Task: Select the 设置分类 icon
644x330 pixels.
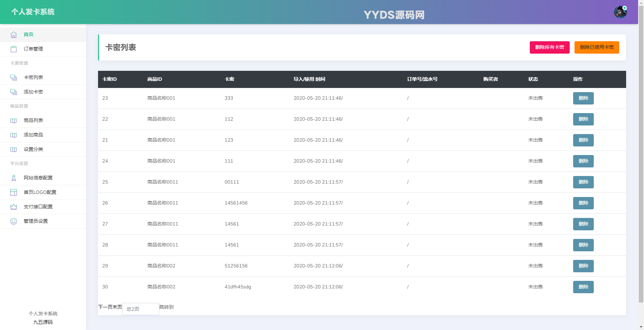Action: pyautogui.click(x=13, y=149)
